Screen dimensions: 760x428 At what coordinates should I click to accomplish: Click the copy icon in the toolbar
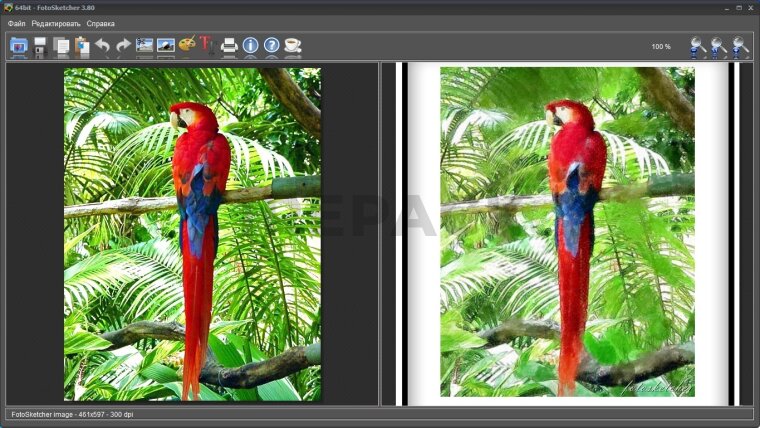(61, 45)
